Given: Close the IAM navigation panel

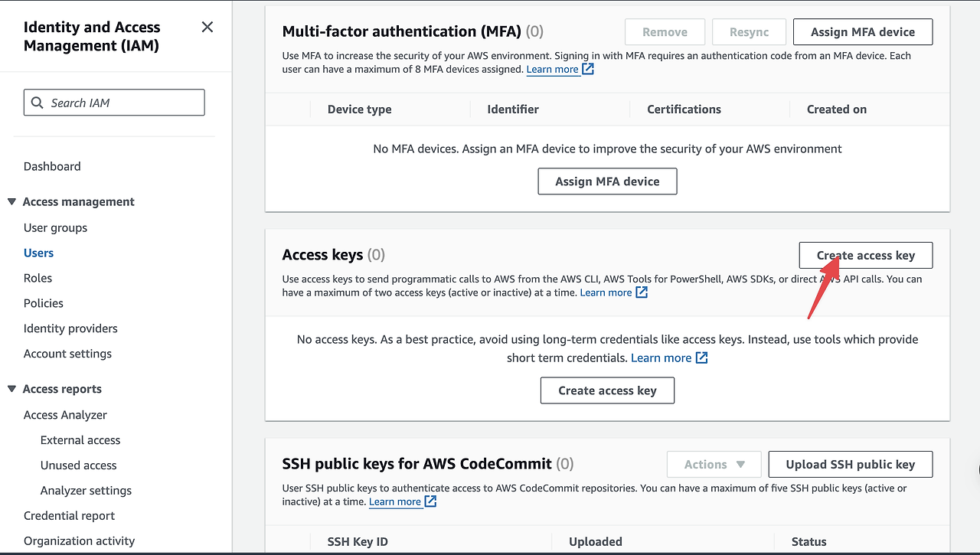Looking at the screenshot, I should point(207,28).
